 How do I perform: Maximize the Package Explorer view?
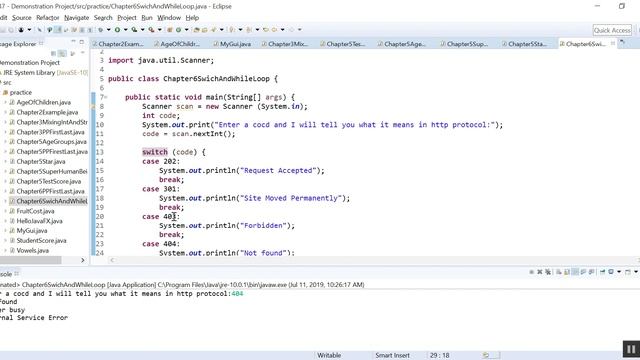coord(82,42)
